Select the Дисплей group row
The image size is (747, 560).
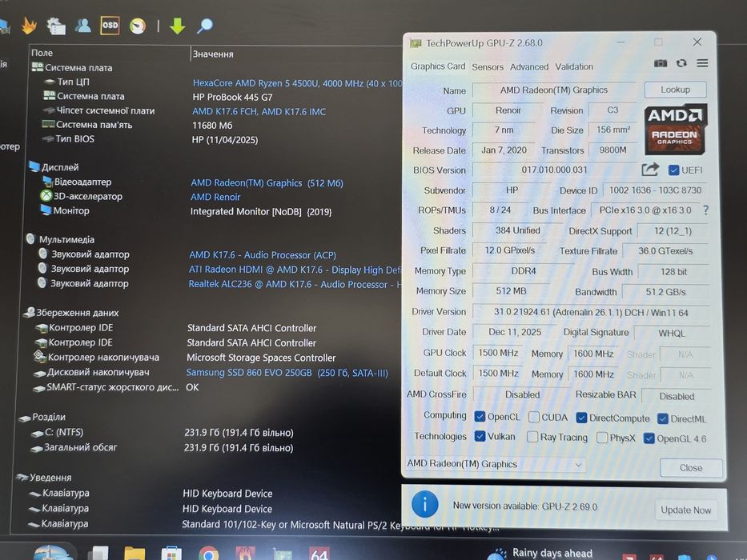point(54,167)
